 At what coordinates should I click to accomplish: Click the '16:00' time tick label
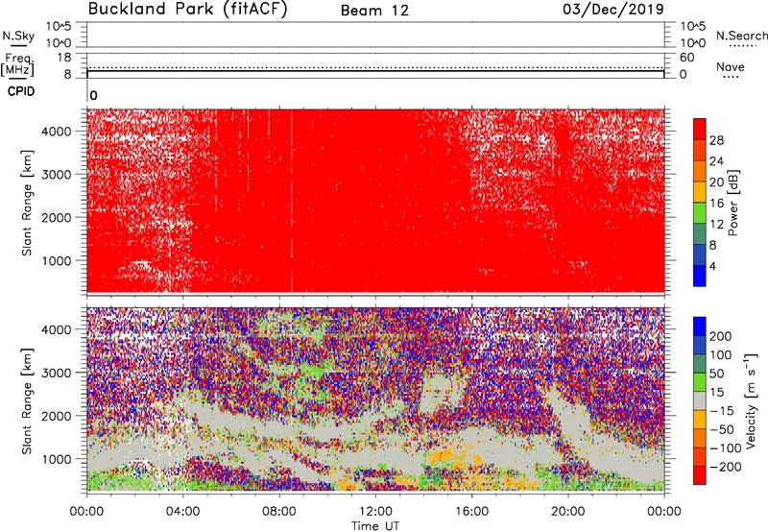[x=471, y=512]
